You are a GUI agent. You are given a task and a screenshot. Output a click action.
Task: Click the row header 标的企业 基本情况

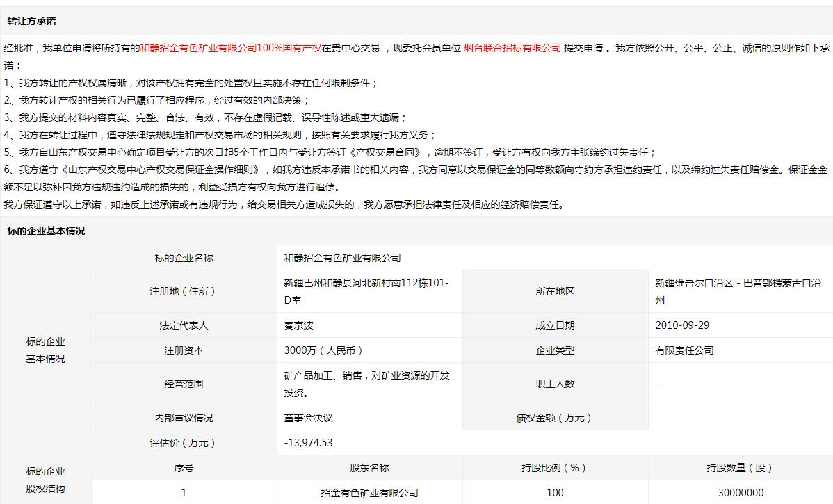pos(46,350)
